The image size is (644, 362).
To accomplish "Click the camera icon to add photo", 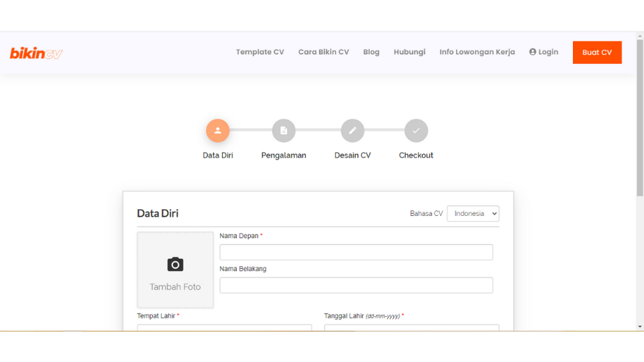I will [175, 264].
